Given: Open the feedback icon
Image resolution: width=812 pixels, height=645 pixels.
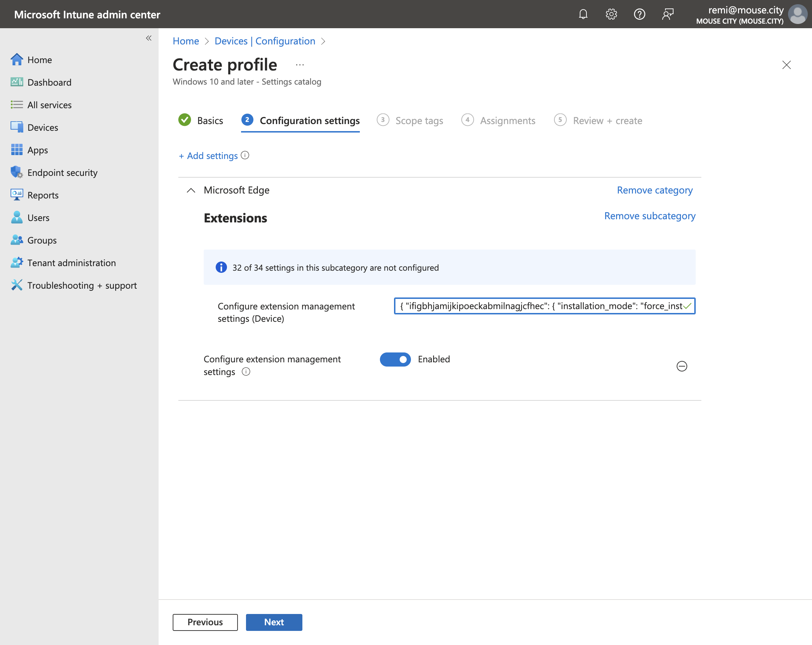Looking at the screenshot, I should click(x=668, y=14).
